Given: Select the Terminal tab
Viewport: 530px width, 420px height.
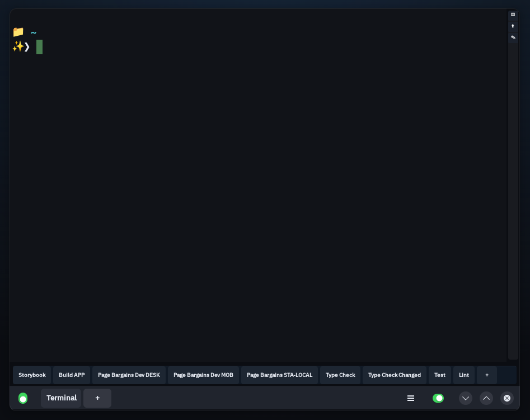Looking at the screenshot, I should (61, 398).
